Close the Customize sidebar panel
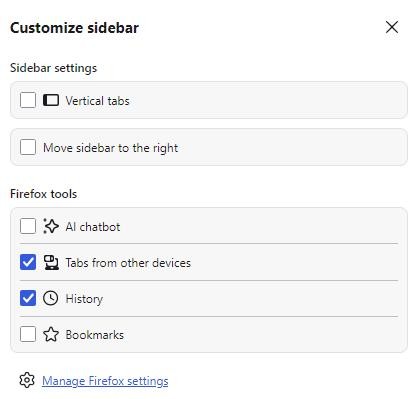 coord(392,27)
